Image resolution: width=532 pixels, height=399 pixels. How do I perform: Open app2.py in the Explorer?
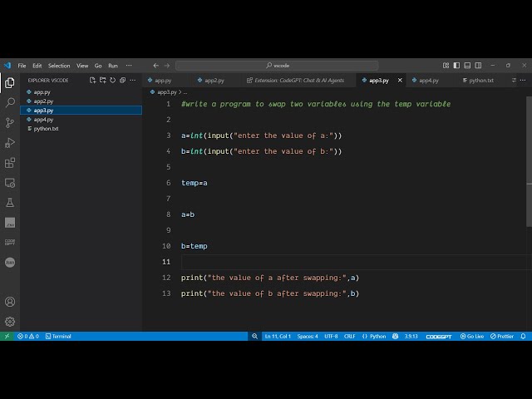[81, 101]
